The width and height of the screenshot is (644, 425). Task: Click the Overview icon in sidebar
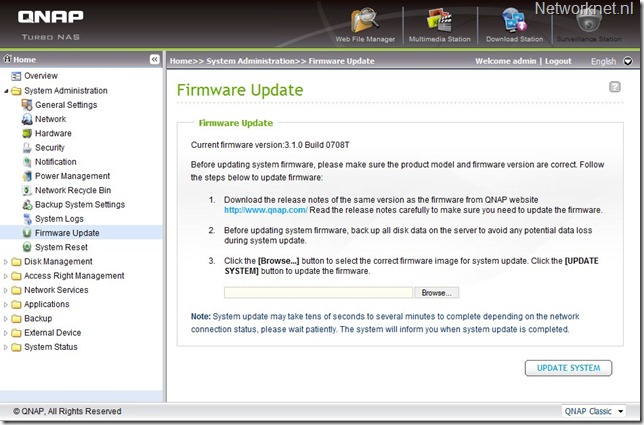click(x=16, y=76)
